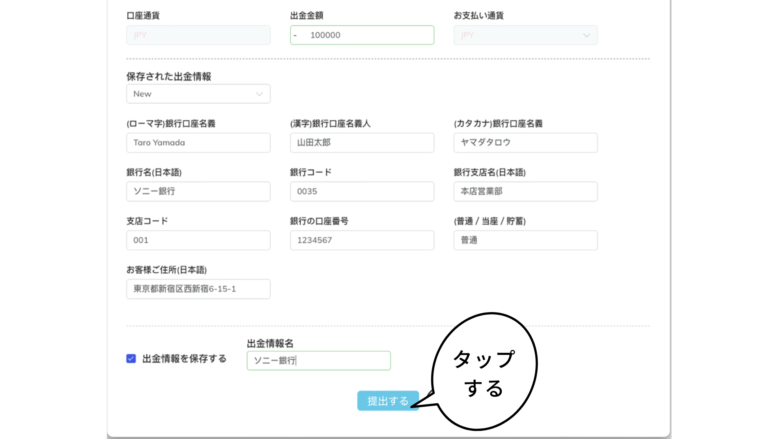This screenshot has width=780, height=439.
Task: Click the account type field showing 普通
Action: [x=525, y=240]
